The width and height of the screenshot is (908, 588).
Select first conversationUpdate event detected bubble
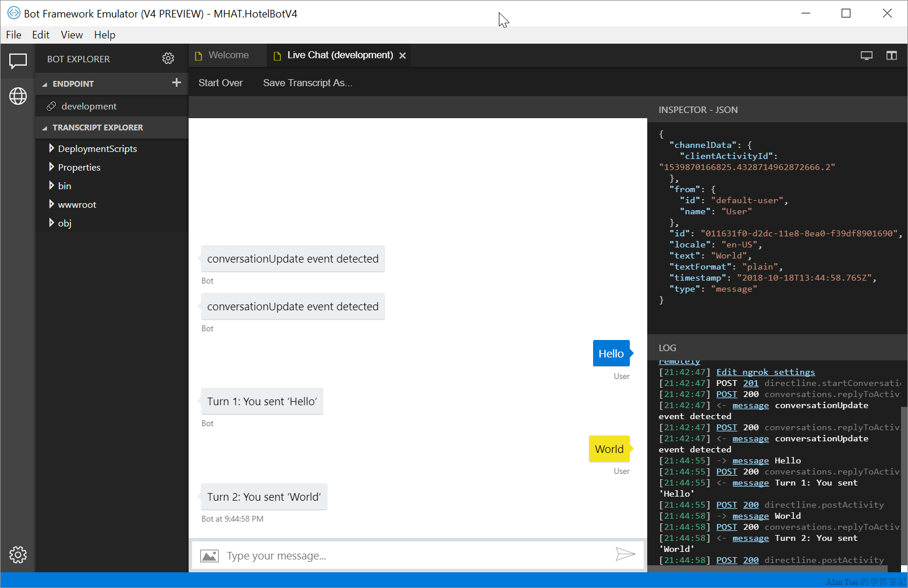pos(293,258)
